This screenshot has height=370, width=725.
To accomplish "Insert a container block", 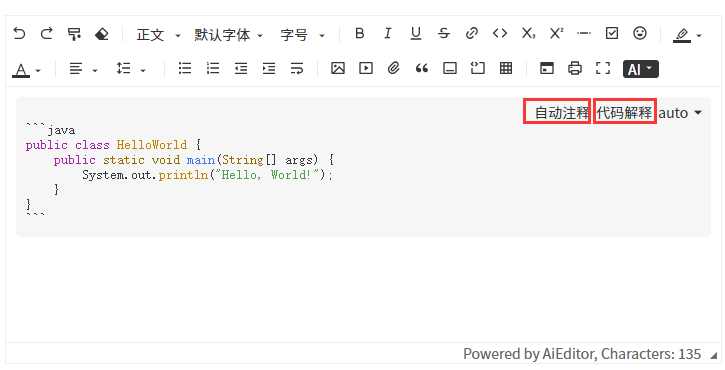I will tap(450, 68).
